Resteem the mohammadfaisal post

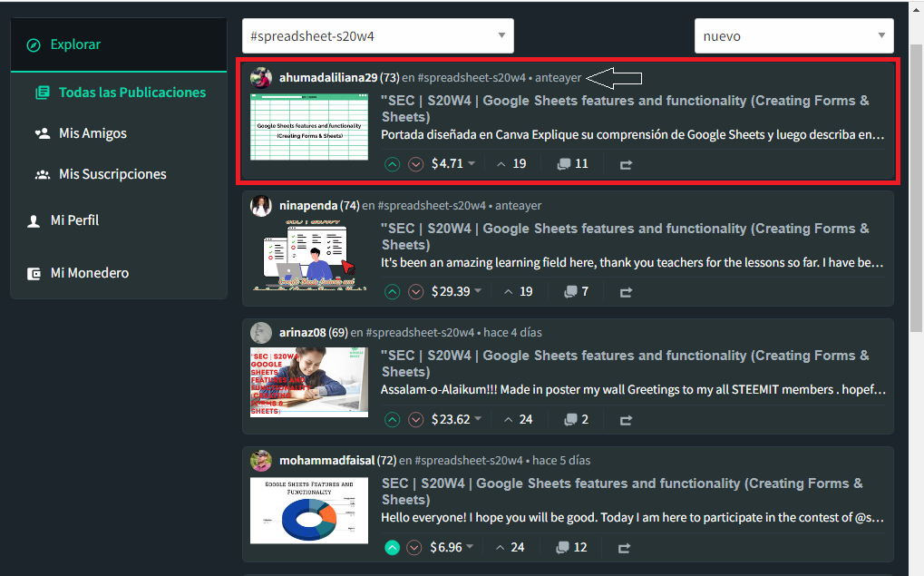(624, 548)
